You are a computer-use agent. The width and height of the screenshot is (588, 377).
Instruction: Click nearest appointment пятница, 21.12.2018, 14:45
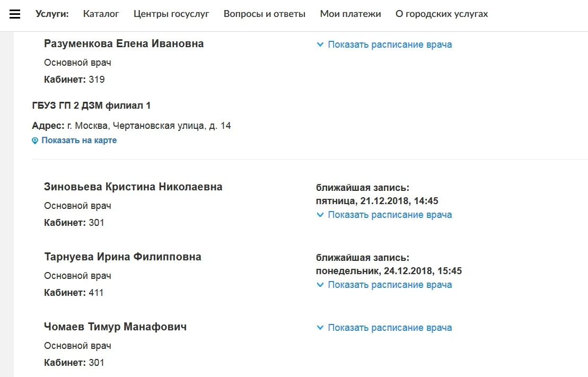tap(377, 201)
